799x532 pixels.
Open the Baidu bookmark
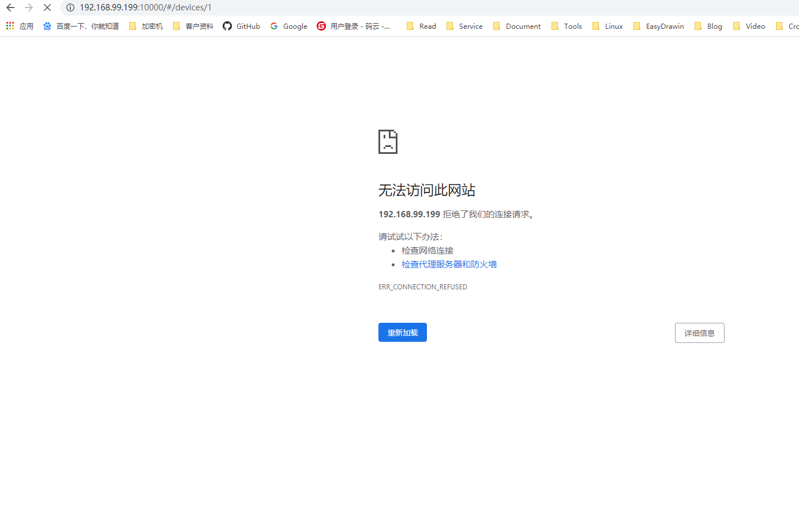point(81,26)
